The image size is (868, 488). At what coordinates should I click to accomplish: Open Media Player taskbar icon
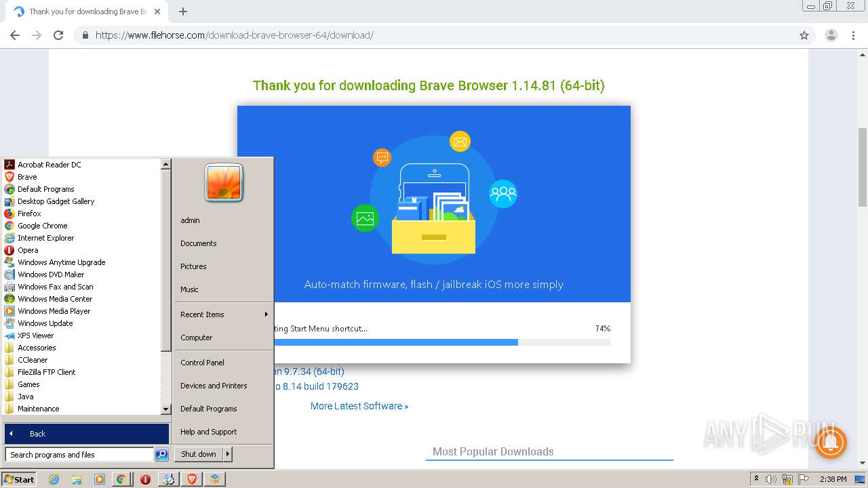pos(99,479)
